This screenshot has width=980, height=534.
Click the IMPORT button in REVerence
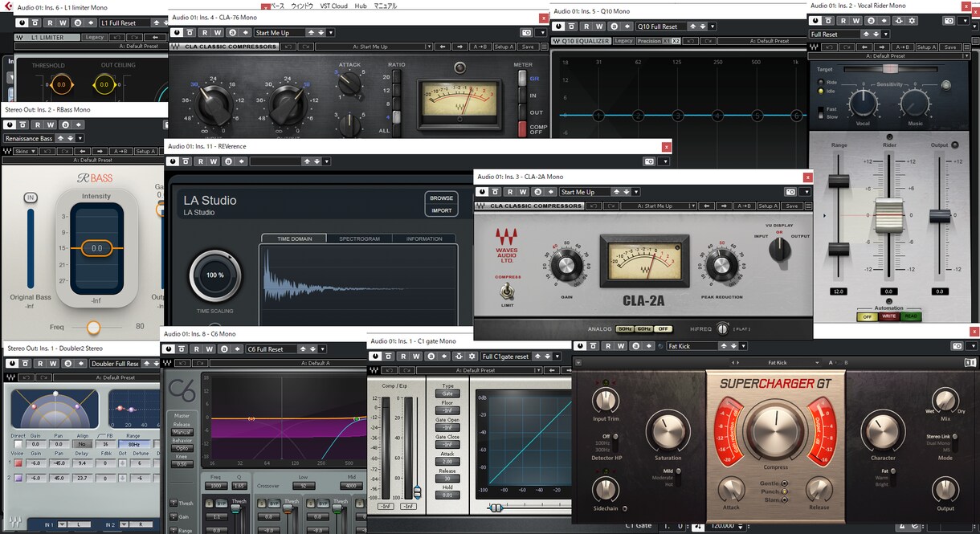click(x=442, y=210)
